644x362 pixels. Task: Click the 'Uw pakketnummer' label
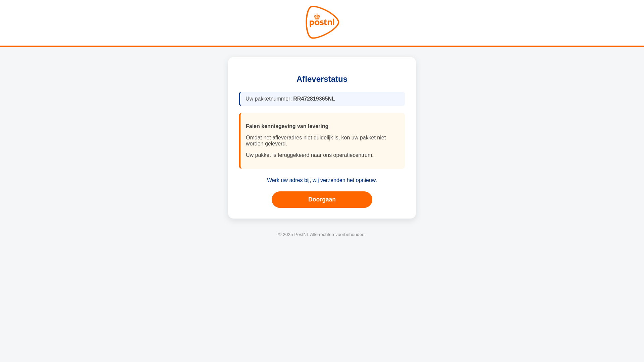tap(269, 99)
